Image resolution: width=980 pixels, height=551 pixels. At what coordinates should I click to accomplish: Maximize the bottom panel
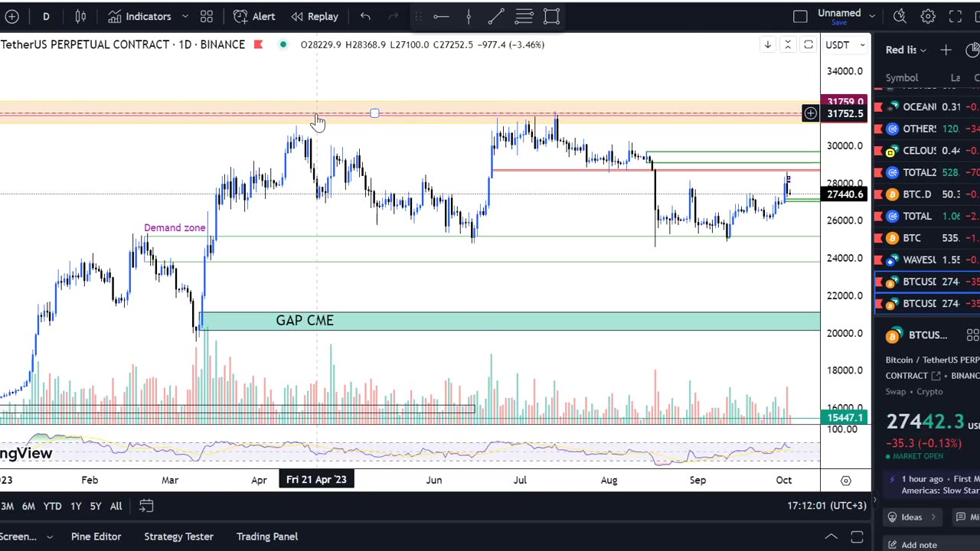(857, 536)
